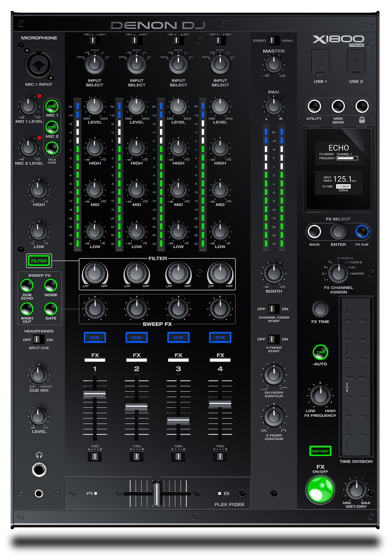Flip channel 1 crossfader assign THRU switch
Viewport: 392px width, 559px height.
click(x=95, y=457)
